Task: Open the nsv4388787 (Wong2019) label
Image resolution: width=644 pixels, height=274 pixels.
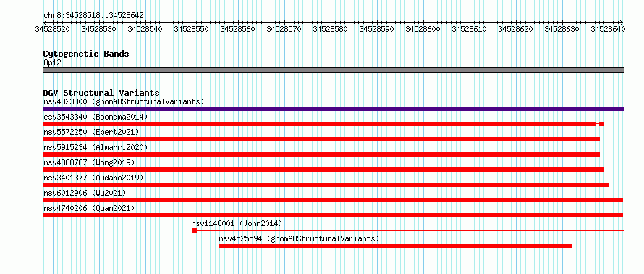Action: click(x=89, y=162)
